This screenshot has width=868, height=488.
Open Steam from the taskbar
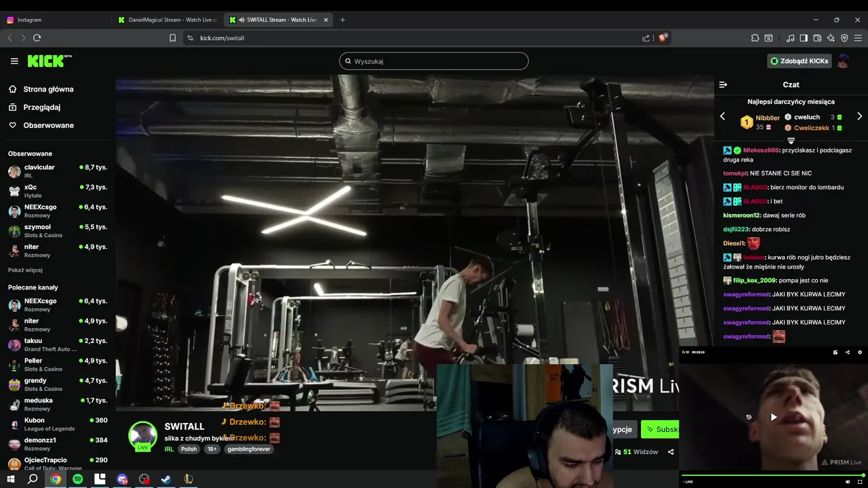click(x=166, y=479)
